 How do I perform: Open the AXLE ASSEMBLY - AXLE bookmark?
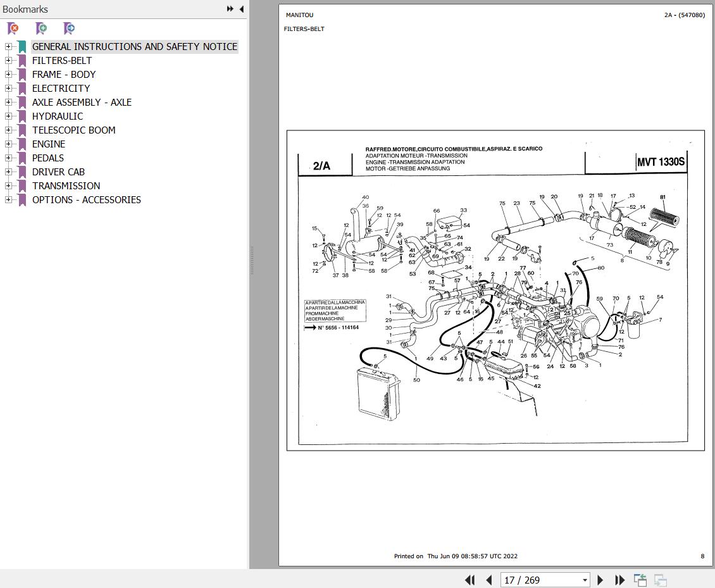[x=82, y=102]
